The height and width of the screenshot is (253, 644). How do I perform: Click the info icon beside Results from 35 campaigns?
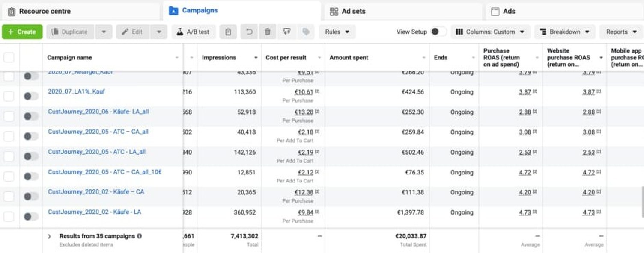[x=139, y=236]
